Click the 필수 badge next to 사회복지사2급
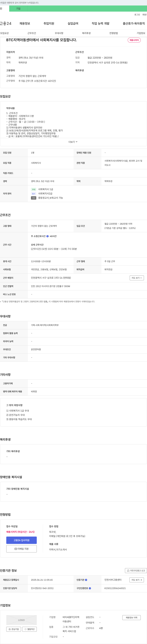 [34, 194]
